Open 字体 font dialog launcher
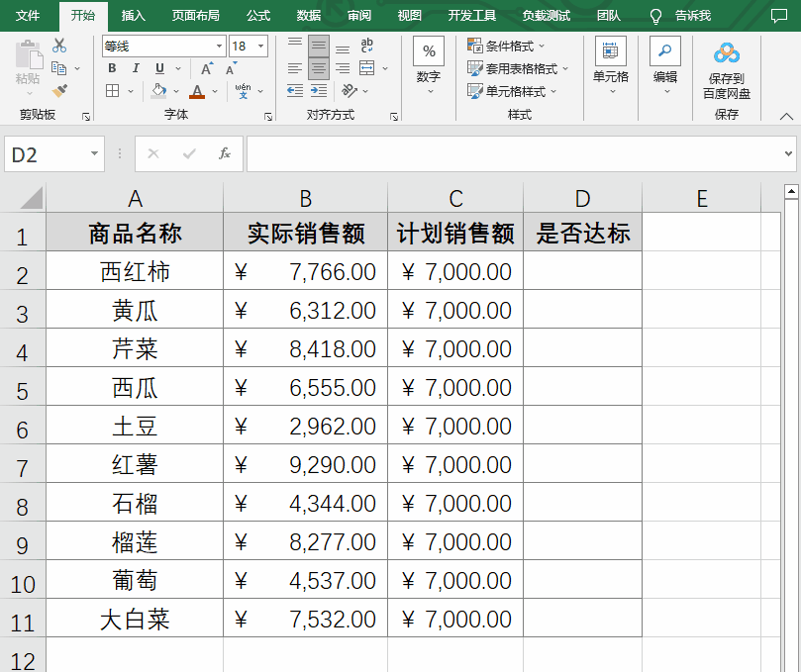Viewport: 801px width, 672px height. click(268, 117)
